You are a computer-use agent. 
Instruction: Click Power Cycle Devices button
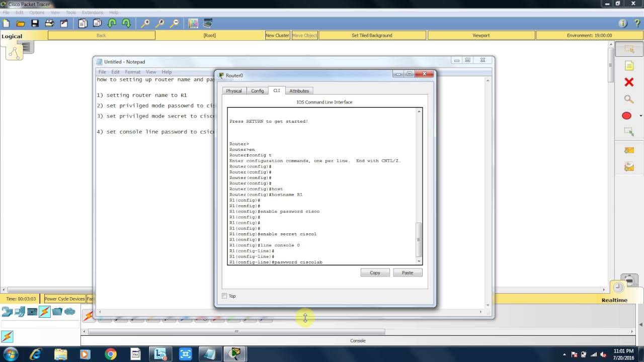[x=64, y=299]
